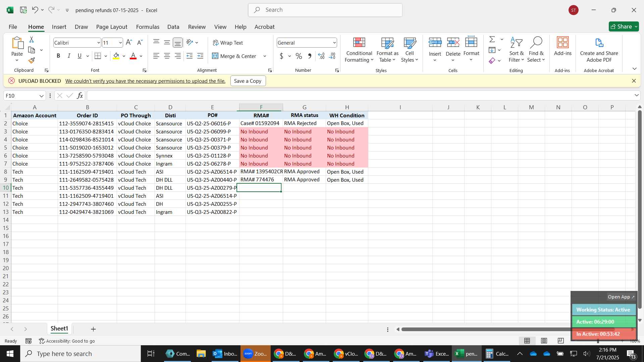Decrease font size with small A icon
This screenshot has height=362, width=644.
click(x=140, y=43)
